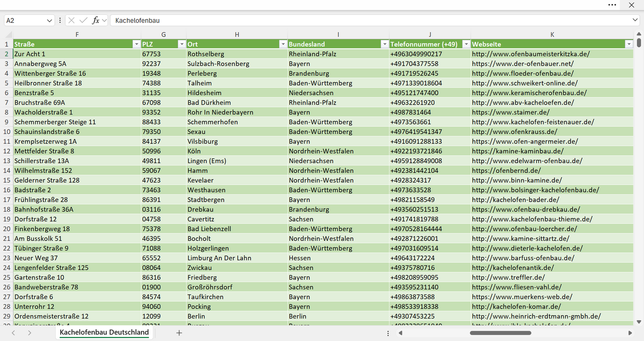644x341 pixels.
Task: Select row 12 header
Action: click(7, 151)
